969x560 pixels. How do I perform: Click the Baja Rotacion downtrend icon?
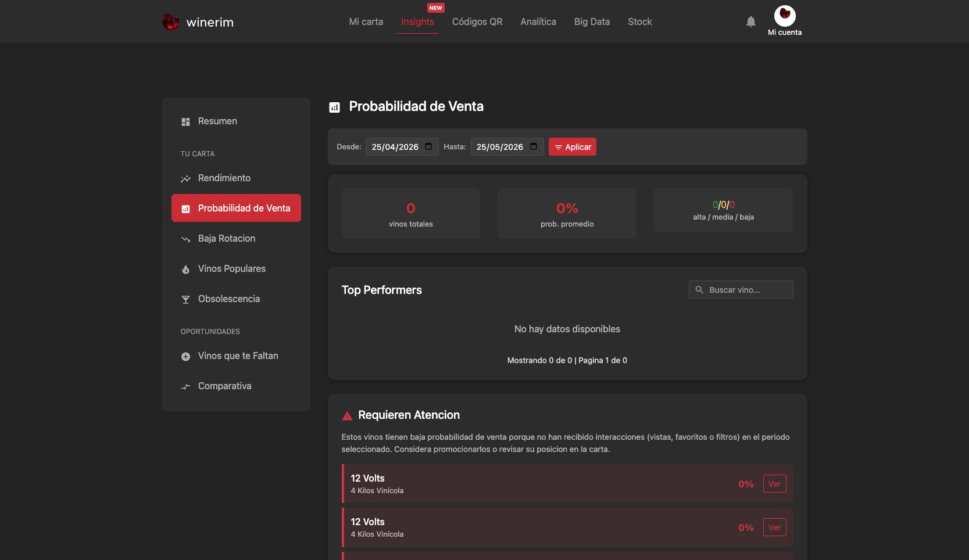point(185,239)
